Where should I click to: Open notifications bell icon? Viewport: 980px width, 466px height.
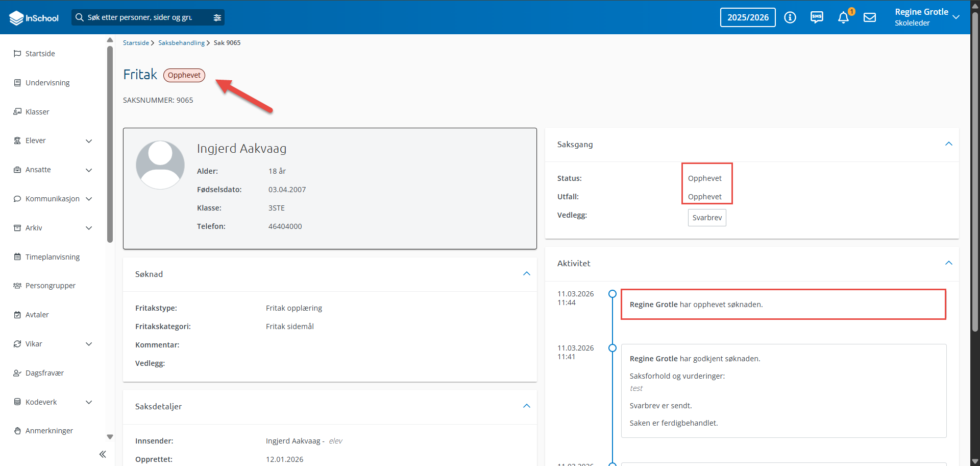844,17
